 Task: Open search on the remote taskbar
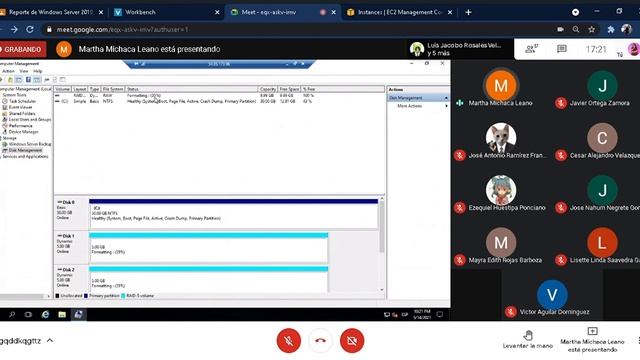coord(12,314)
